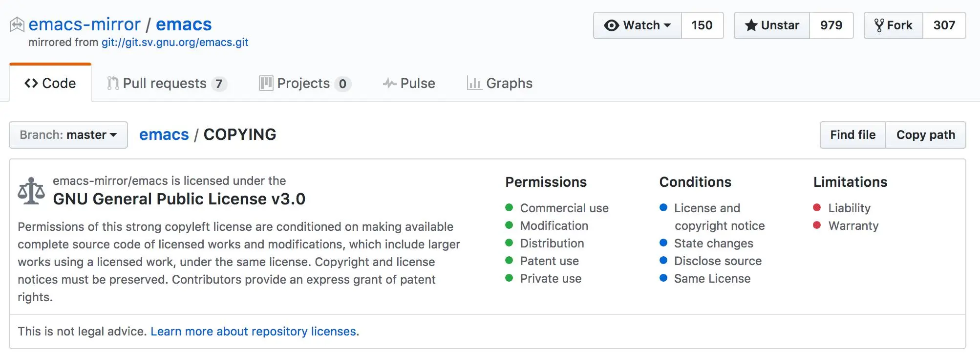Screen dimensions: 980x357
Task: Open the emacs-mirror owner link
Action: (x=85, y=24)
